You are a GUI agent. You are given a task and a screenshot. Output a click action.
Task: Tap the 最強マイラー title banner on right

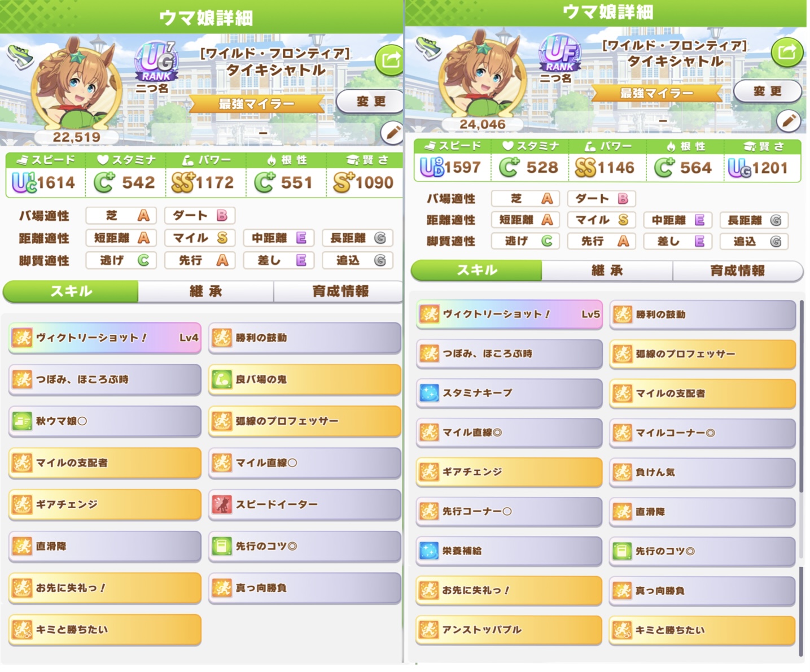(x=656, y=93)
